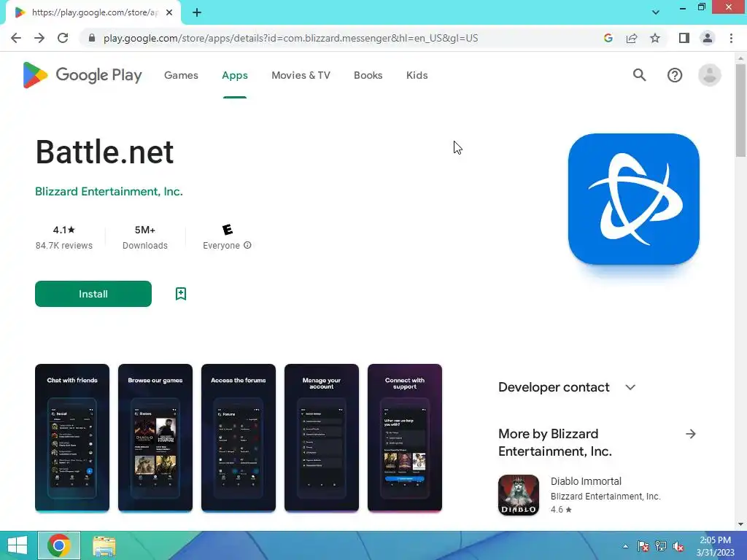Click the 84.7K reviews rating
The height and width of the screenshot is (560, 747).
point(64,237)
